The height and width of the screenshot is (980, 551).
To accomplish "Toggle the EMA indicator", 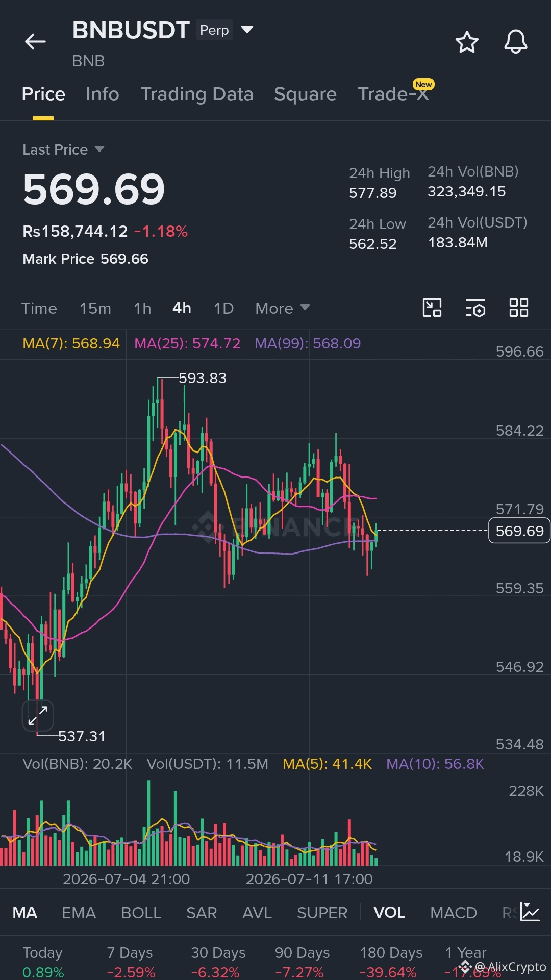I will coord(79,912).
